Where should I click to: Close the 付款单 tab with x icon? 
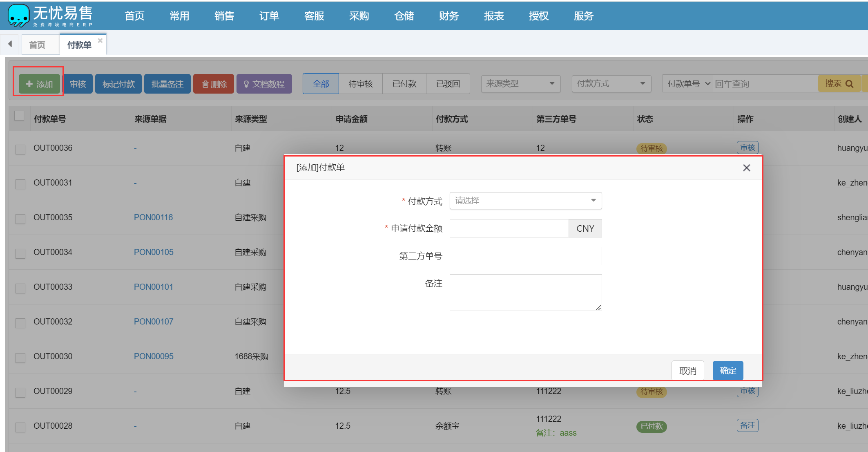(x=100, y=40)
